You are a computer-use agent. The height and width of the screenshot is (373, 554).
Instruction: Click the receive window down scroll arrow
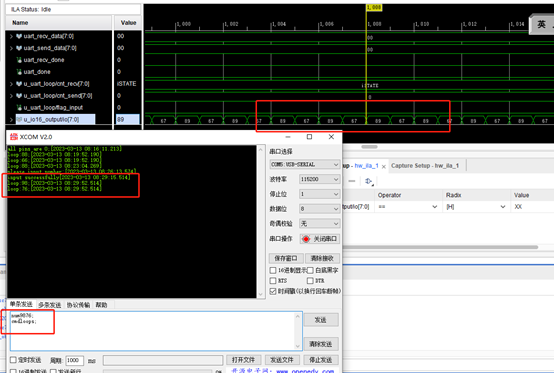tap(261, 294)
